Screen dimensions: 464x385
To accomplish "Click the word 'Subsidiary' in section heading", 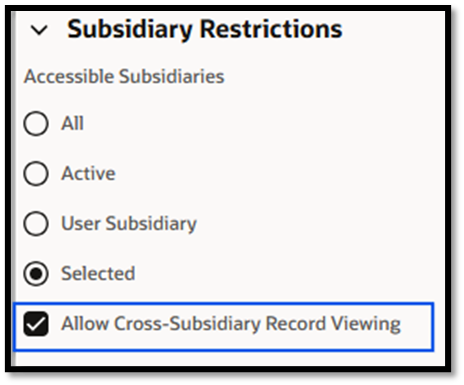I will coord(130,30).
